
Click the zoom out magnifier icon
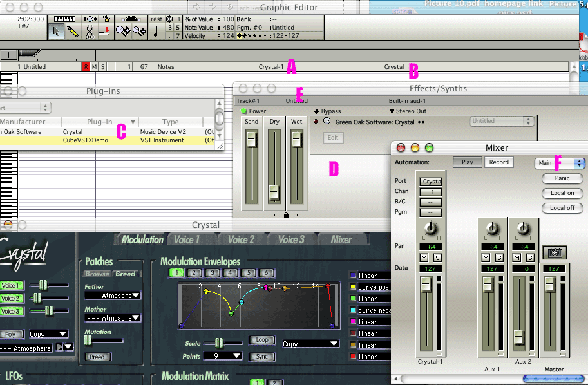tap(139, 31)
